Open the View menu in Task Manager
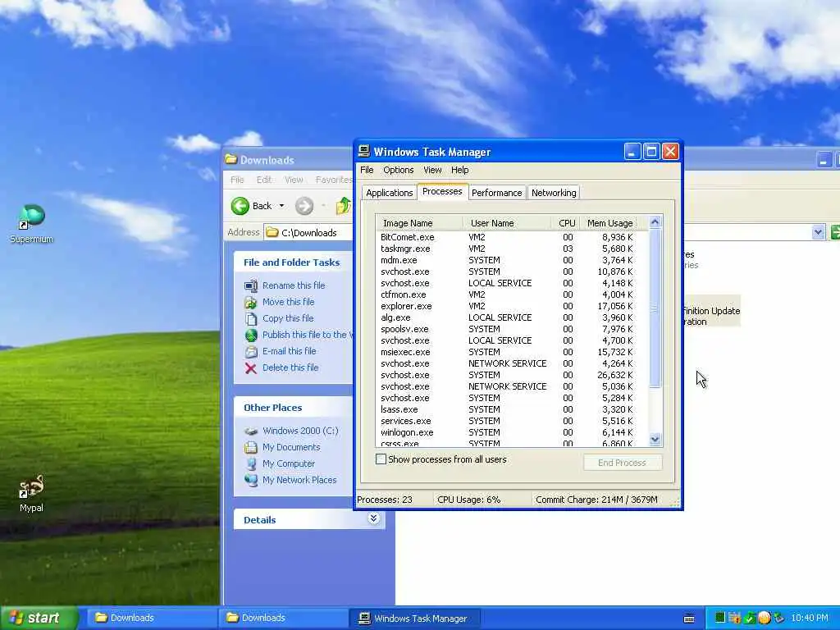Screen dimensions: 840x630 pos(432,170)
